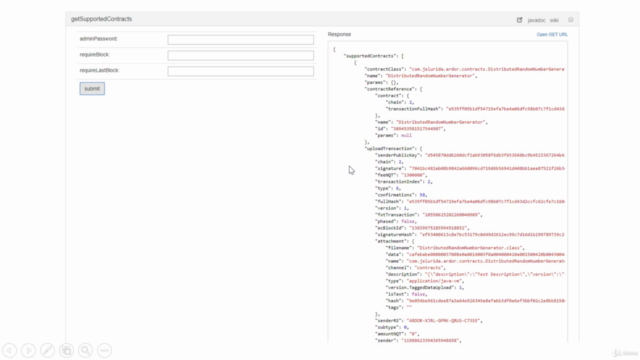Select the "feeNQT" line in response
Image resolution: width=640 pixels, height=360 pixels.
[401, 175]
